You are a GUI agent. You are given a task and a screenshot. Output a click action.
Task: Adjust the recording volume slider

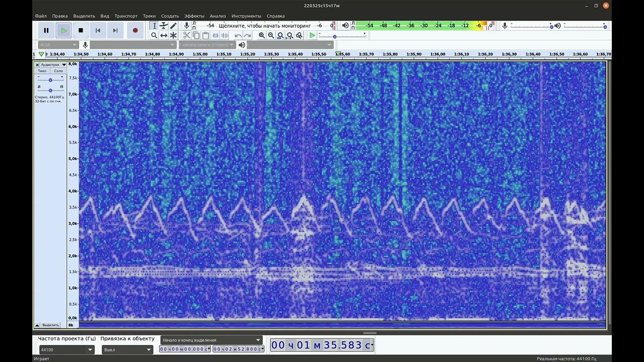[531, 26]
